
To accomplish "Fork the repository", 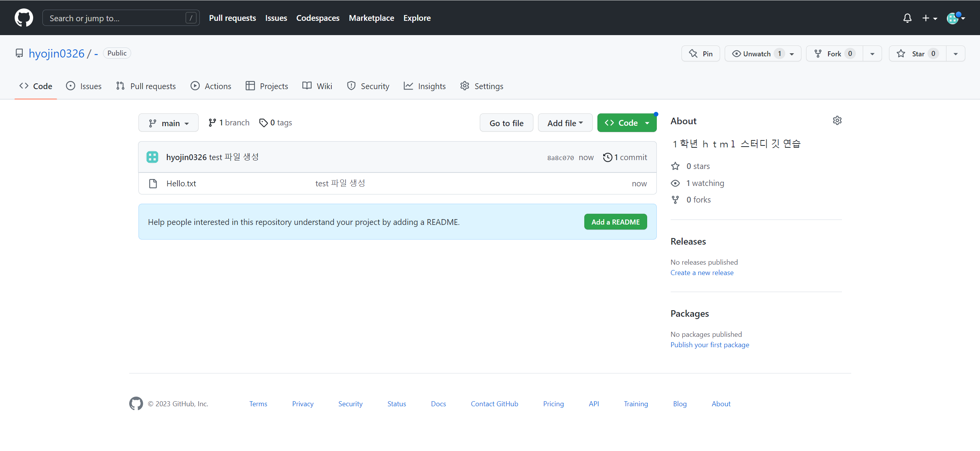I will (835, 54).
